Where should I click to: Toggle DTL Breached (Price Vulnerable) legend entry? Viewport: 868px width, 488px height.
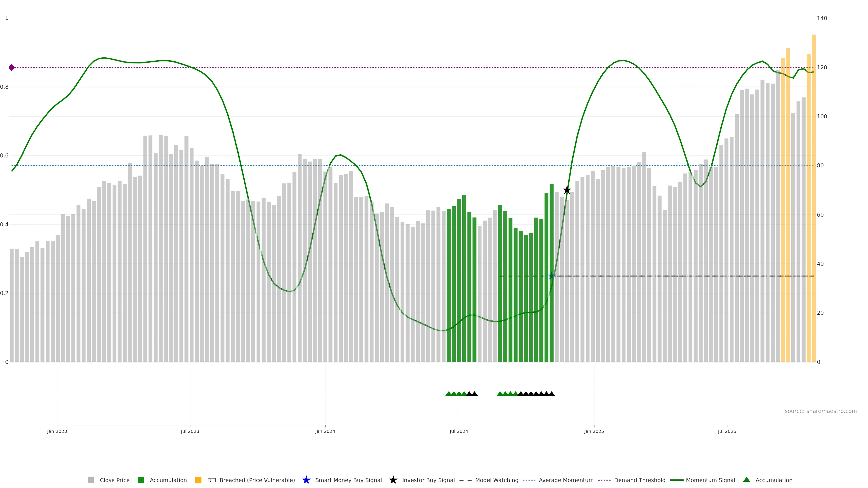point(251,480)
